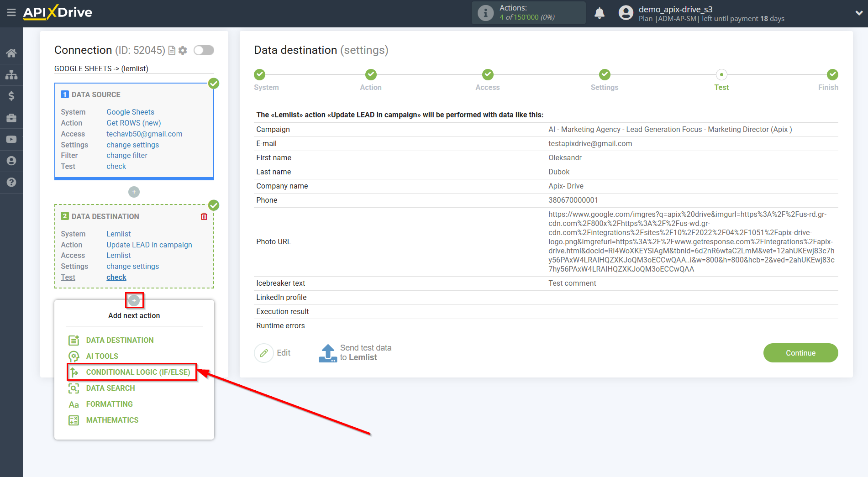868x477 pixels.
Task: Expand the account dropdown chevron
Action: click(x=859, y=13)
